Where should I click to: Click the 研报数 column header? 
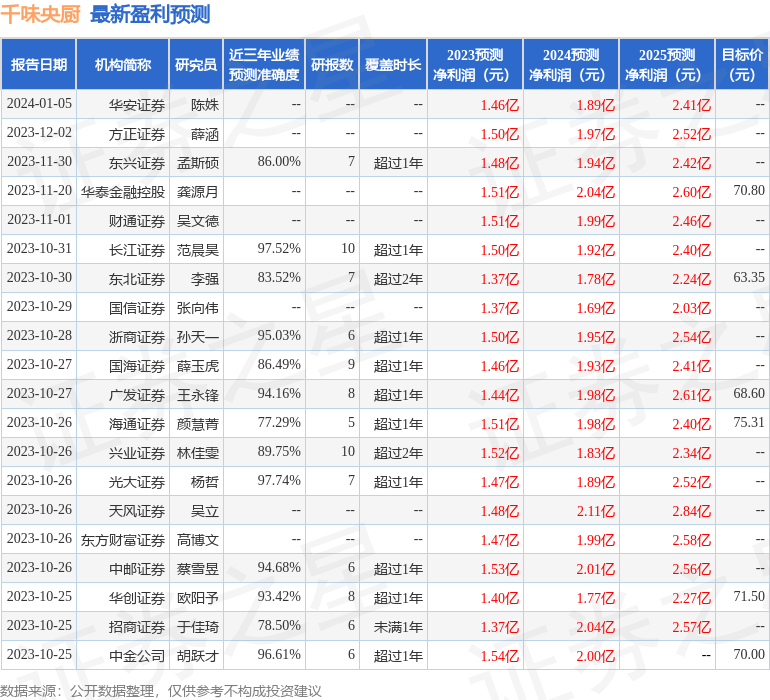pos(332,64)
